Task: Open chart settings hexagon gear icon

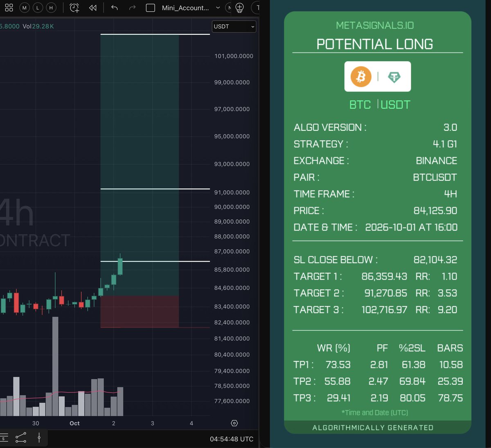Action: 234,423
